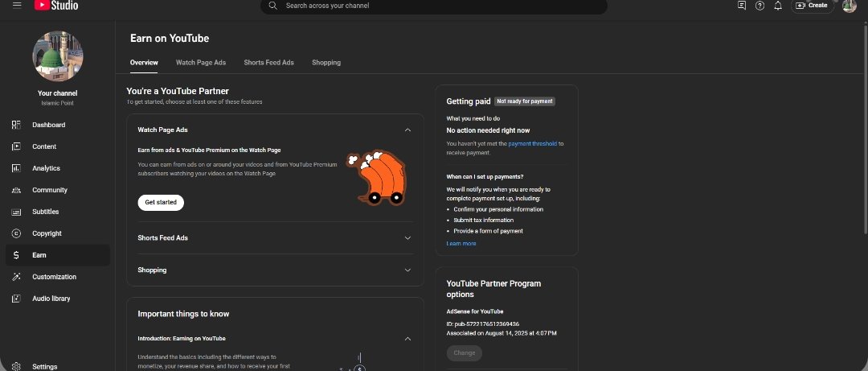This screenshot has width=868, height=371.
Task: Switch to the Shorts Feed Ads tab
Action: tap(268, 63)
